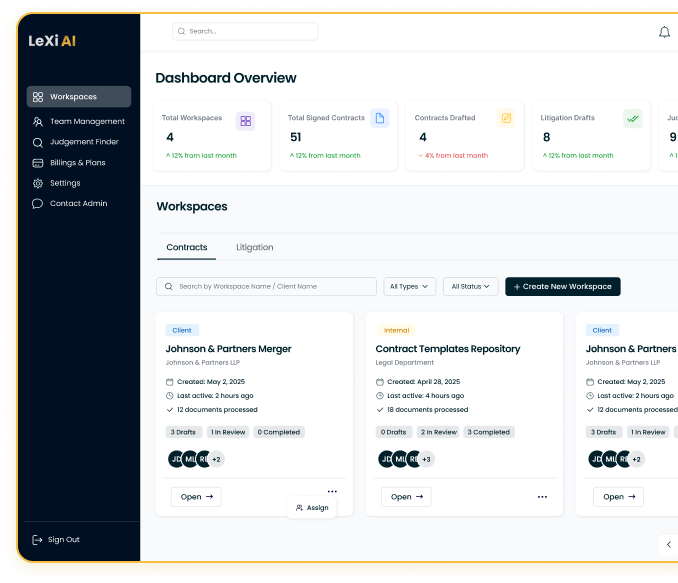
Task: Click the workspace name search field
Action: tap(266, 286)
